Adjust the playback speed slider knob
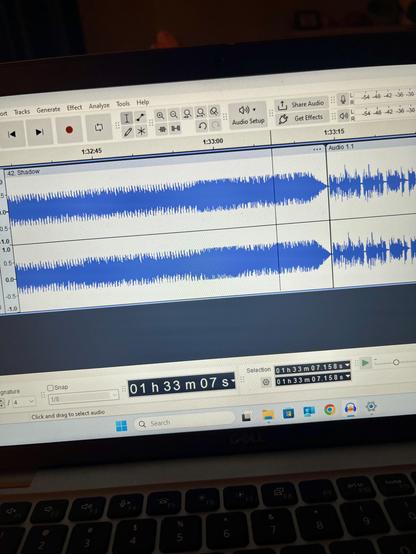The width and height of the screenshot is (416, 554). (x=396, y=362)
